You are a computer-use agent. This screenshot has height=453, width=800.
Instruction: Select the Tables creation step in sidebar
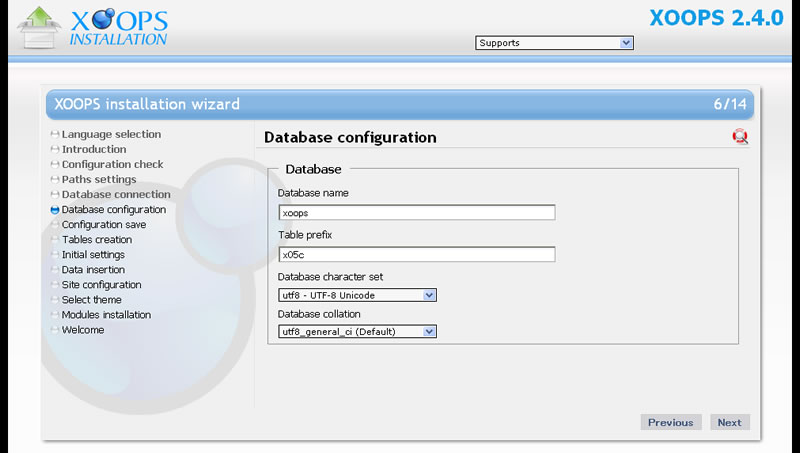pos(97,239)
